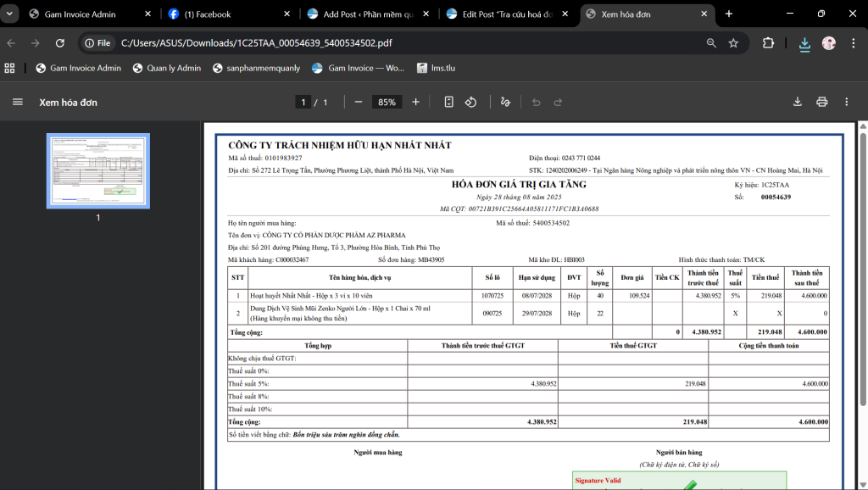The image size is (868, 490).
Task: Rotate the PDF counterclockwise
Action: coord(471,102)
